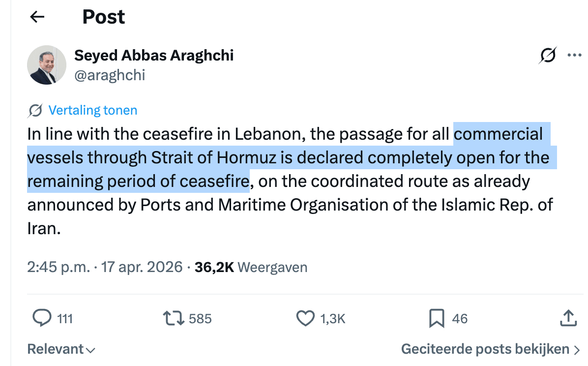Open the three-dot more options menu

tap(574, 56)
